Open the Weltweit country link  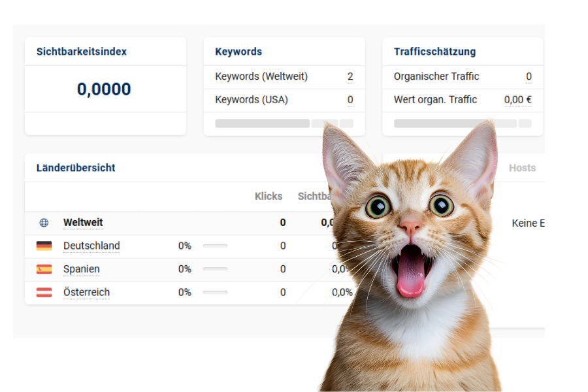[x=83, y=223]
